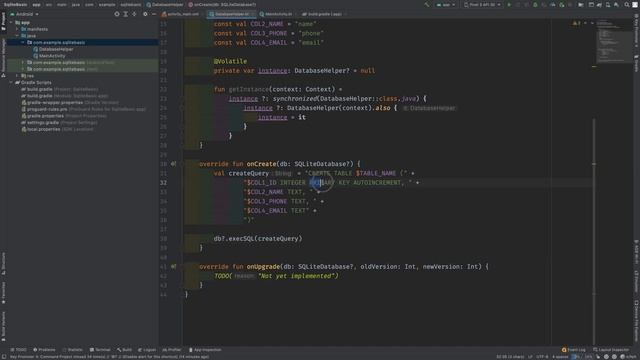Open the App Inspection tool window
This screenshot has width=640, height=360.
pos(205,350)
